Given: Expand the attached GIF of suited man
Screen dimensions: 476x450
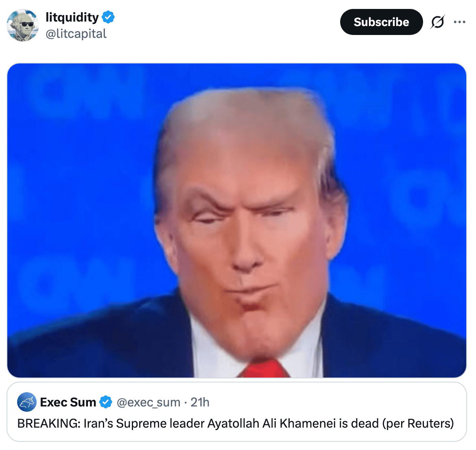Looking at the screenshot, I should point(237,221).
